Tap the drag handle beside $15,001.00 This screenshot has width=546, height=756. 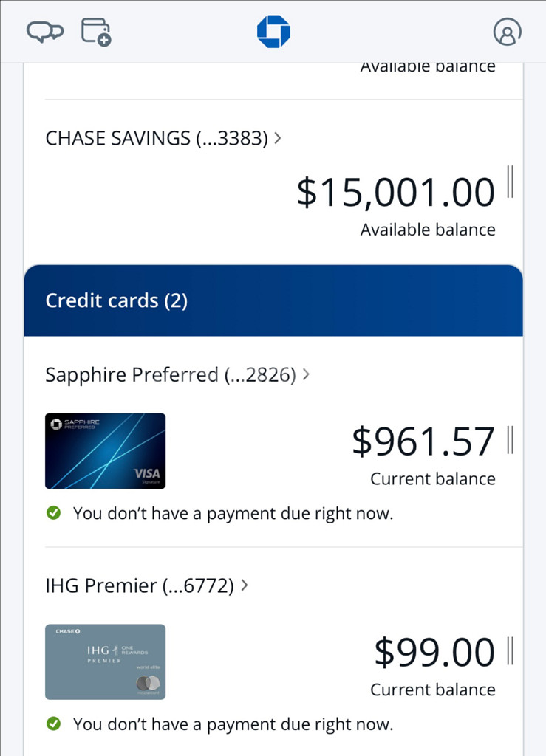(x=511, y=182)
